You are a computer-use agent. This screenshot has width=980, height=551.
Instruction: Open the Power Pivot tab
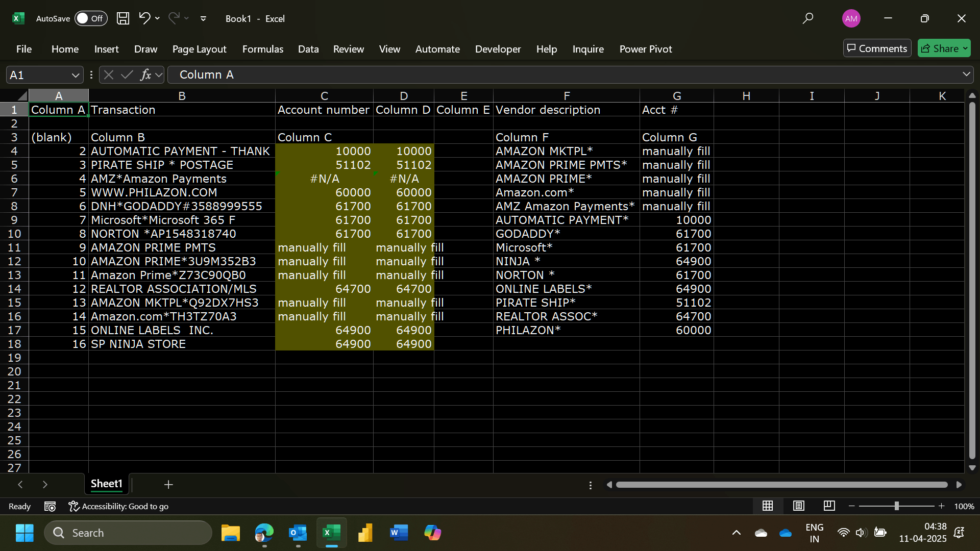point(646,49)
